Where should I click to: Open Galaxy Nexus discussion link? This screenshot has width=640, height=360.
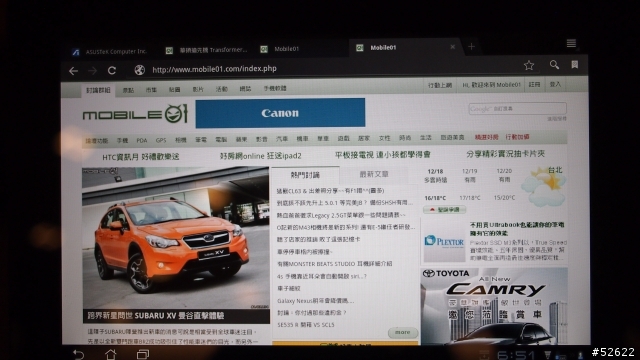coord(316,301)
